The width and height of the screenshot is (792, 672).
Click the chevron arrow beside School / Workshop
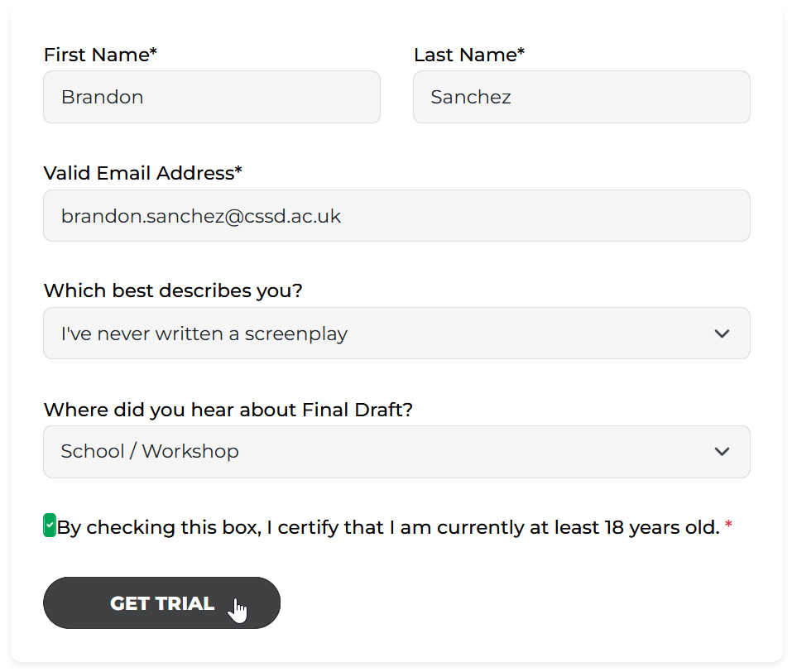[722, 451]
